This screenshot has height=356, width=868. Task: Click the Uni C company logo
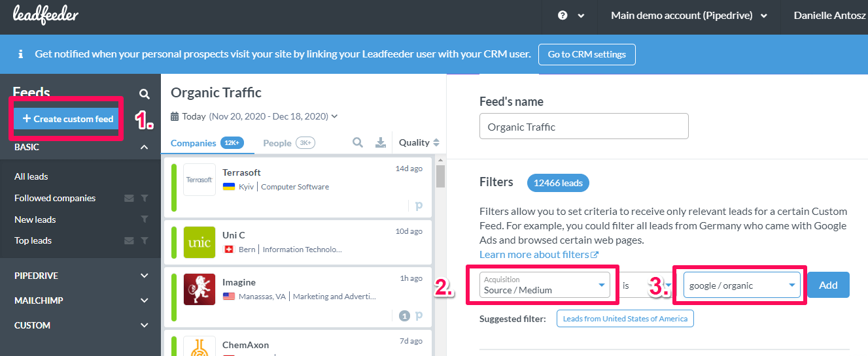tap(200, 242)
